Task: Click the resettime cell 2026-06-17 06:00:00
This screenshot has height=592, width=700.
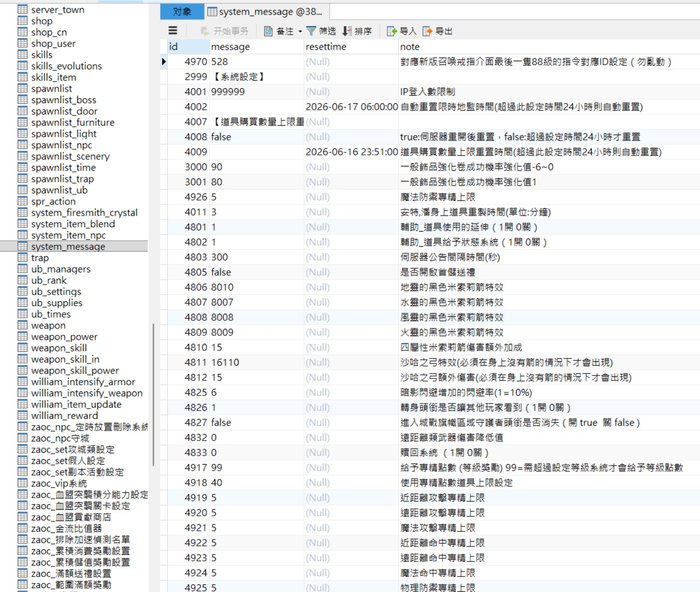Action: pos(351,107)
